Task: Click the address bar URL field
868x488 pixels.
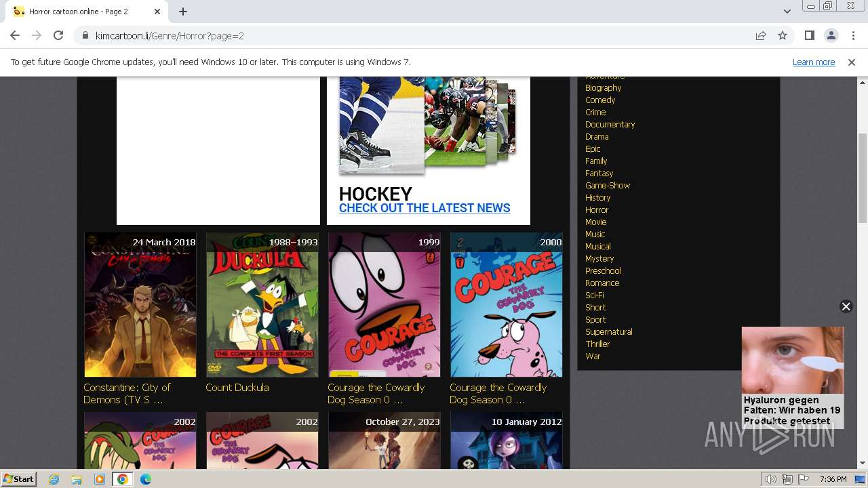Action: coord(420,35)
